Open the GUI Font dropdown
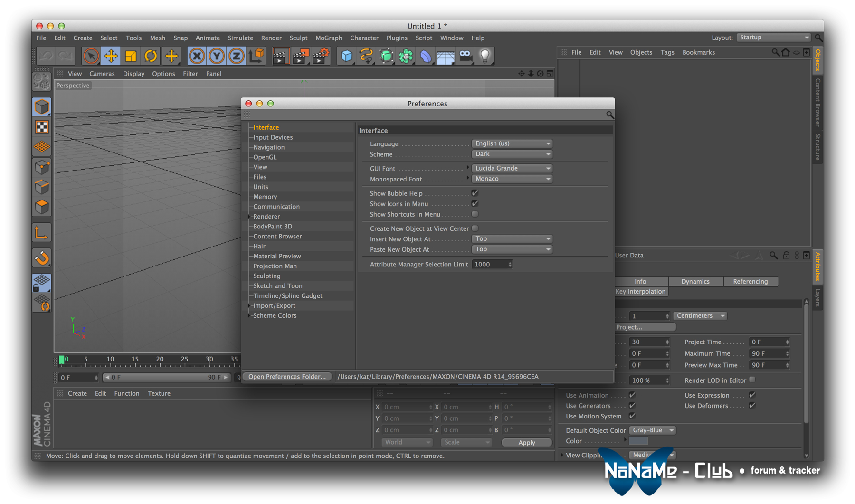The height and width of the screenshot is (504, 855). pos(512,168)
